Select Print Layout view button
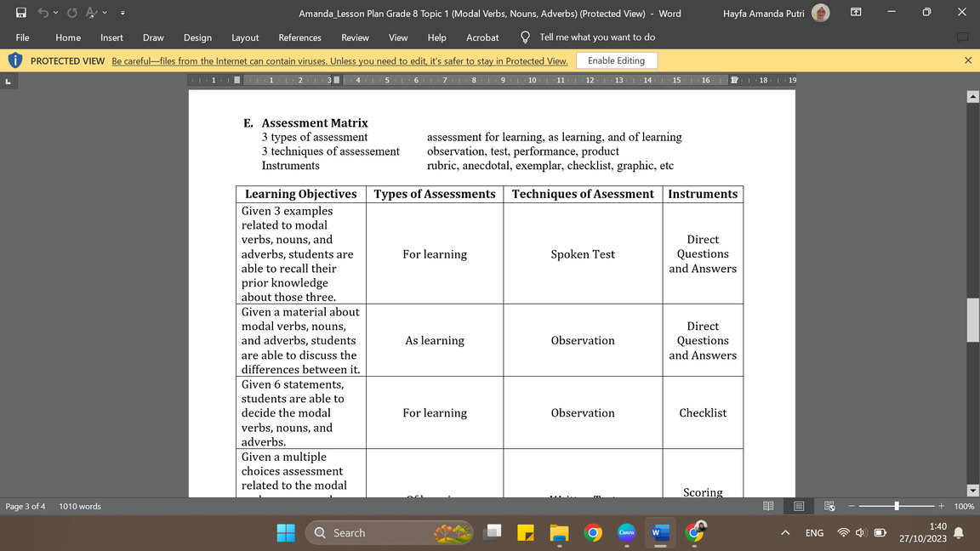The height and width of the screenshot is (551, 980). point(799,506)
